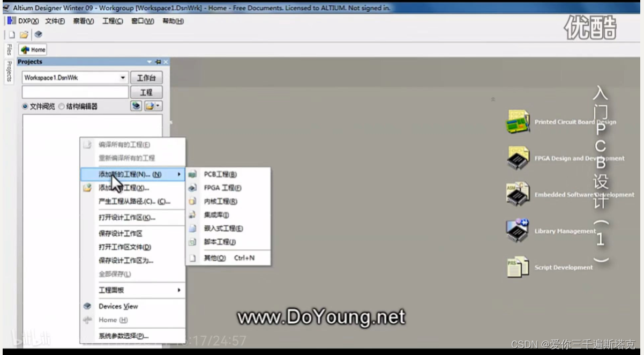Open the folder view options dropdown button
The image size is (644, 355).
[x=153, y=106]
